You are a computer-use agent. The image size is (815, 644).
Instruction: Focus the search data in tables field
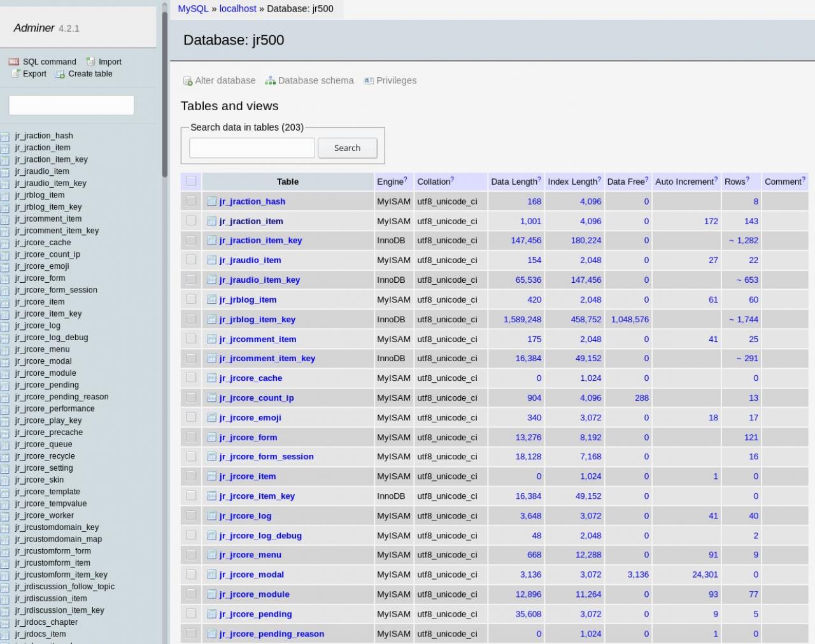coord(252,148)
